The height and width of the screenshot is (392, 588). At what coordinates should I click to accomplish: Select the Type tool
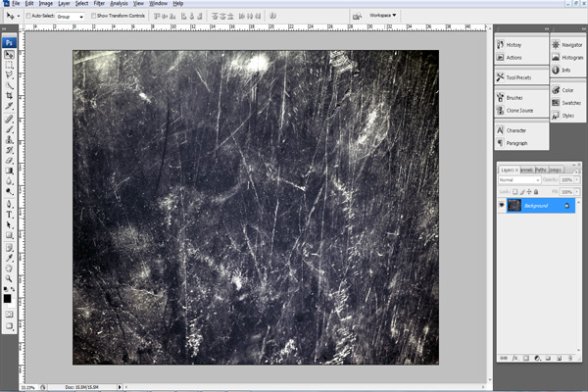[9, 215]
